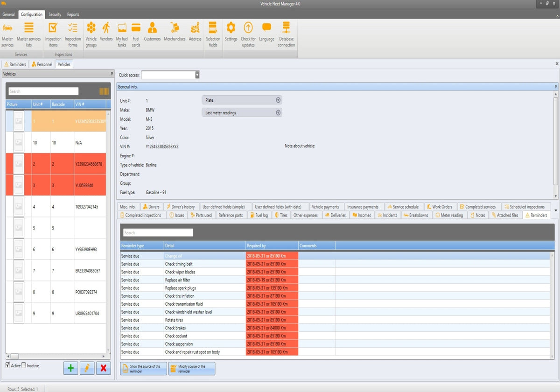Enable the Inactive checkbox
Image resolution: width=560 pixels, height=392 pixels.
[24, 365]
